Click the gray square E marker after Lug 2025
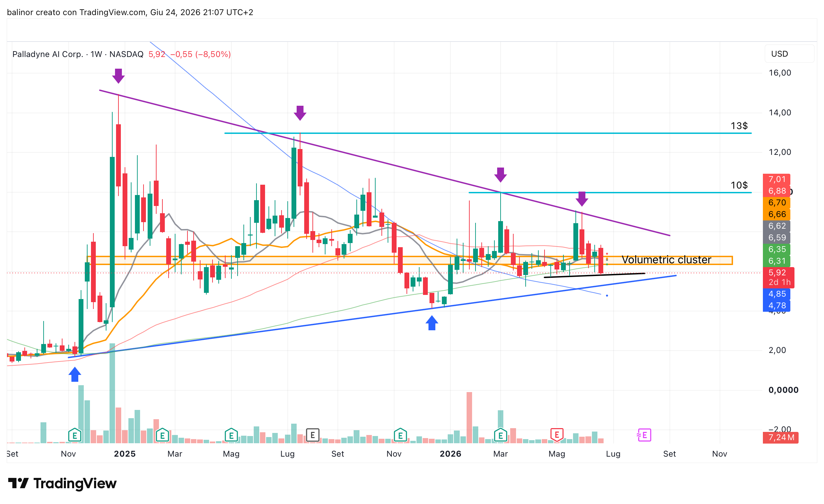The image size is (824, 504). (x=312, y=435)
